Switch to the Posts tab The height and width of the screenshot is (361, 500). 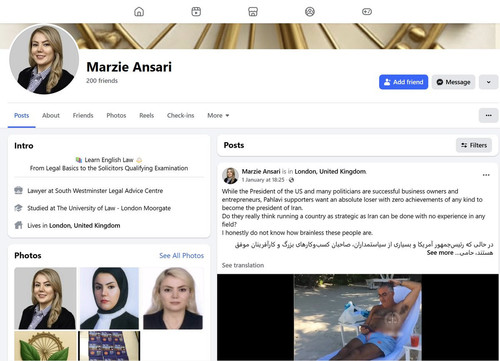[x=22, y=115]
